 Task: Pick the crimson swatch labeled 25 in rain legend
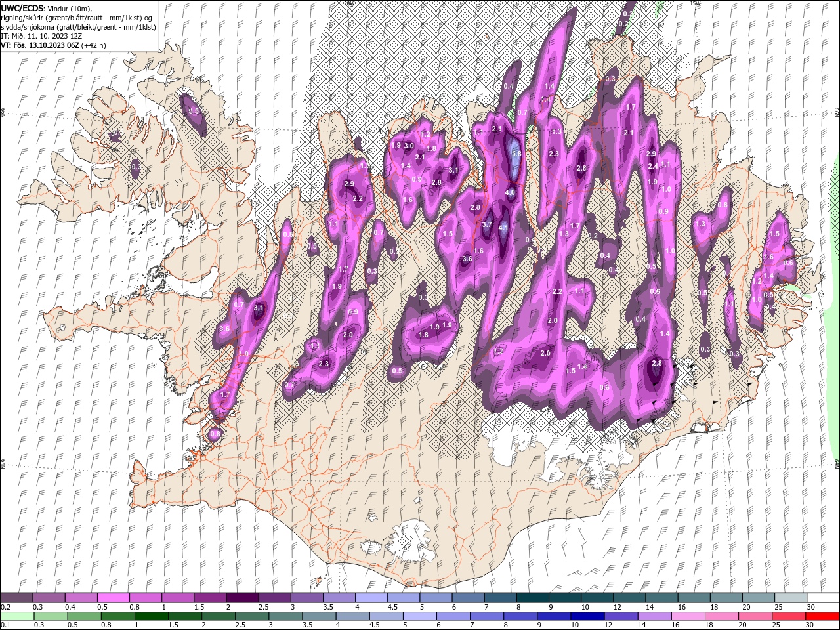789,616
